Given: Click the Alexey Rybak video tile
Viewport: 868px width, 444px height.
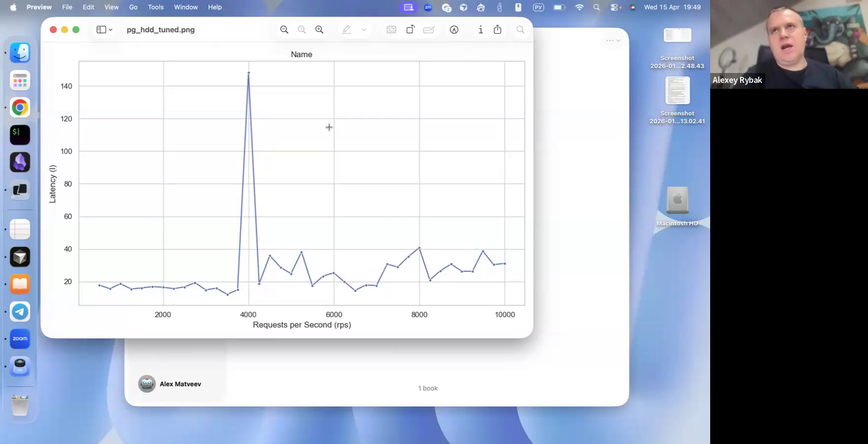Looking at the screenshot, I should tap(789, 44).
